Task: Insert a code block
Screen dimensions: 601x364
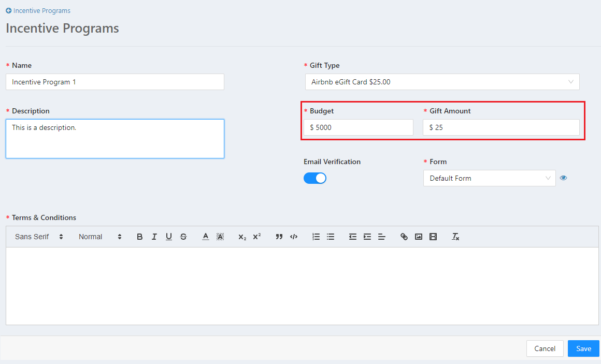Action: [294, 237]
